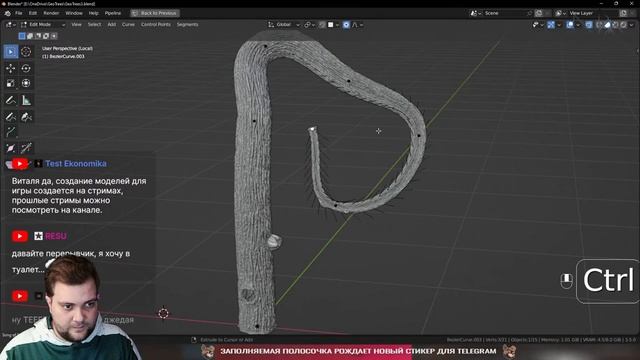Image resolution: width=640 pixels, height=360 pixels.
Task: Toggle viewport overlays display
Action: tap(570, 25)
